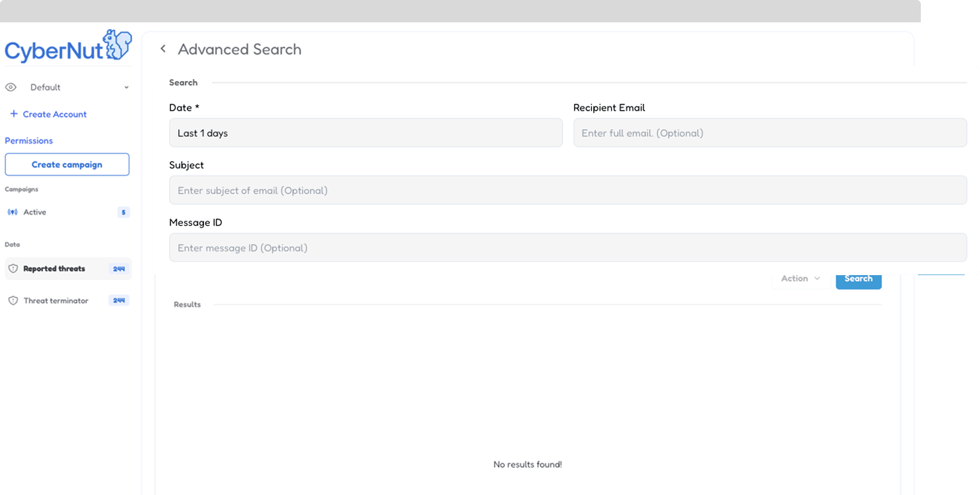Open the Action dropdown

tap(801, 279)
